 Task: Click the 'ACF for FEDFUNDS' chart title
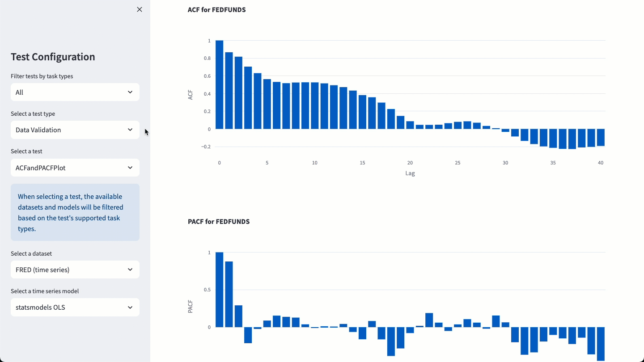pos(217,9)
